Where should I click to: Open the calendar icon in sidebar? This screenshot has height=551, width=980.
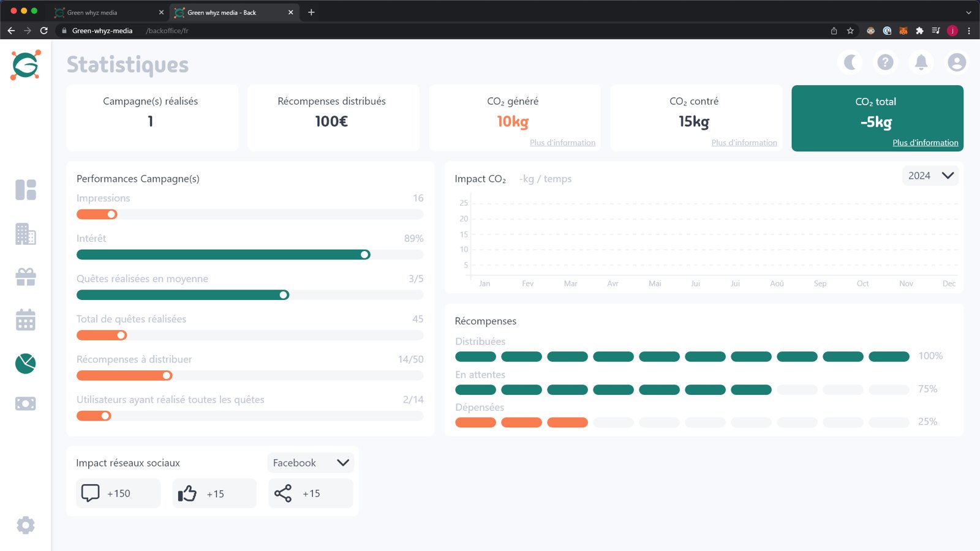[x=26, y=320]
